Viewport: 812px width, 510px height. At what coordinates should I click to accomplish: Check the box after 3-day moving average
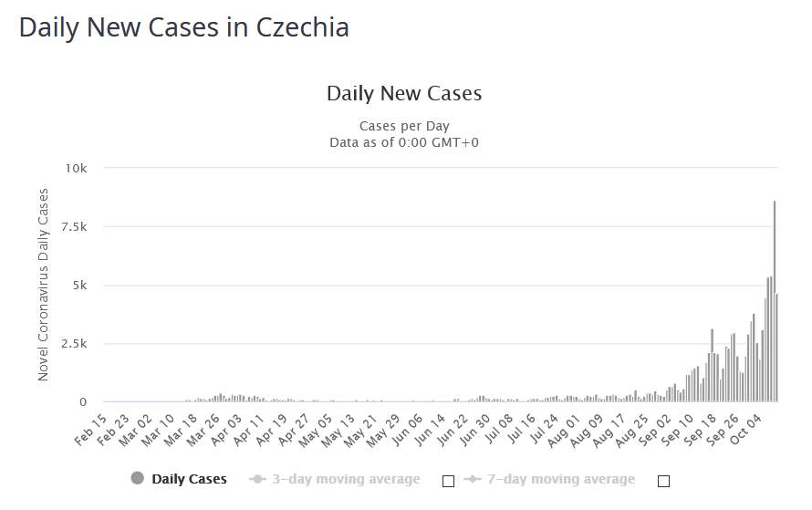click(x=448, y=481)
